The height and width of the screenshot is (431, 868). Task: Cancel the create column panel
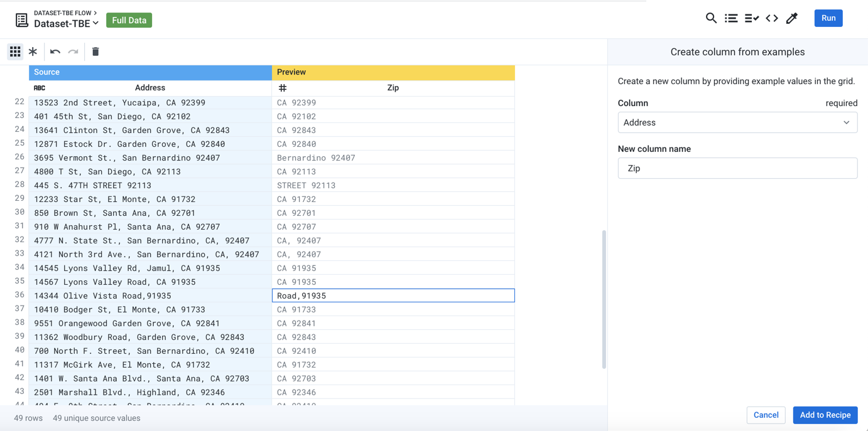tap(766, 415)
